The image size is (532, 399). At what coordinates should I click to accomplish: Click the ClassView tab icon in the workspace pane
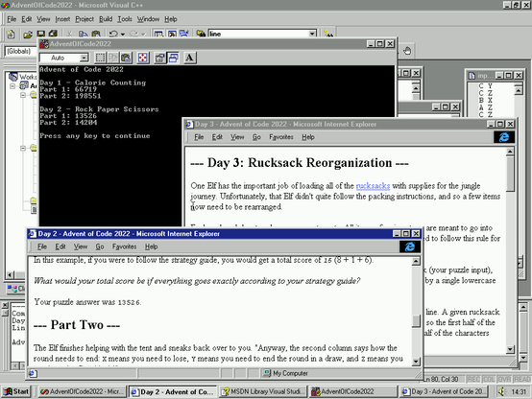click(12, 289)
